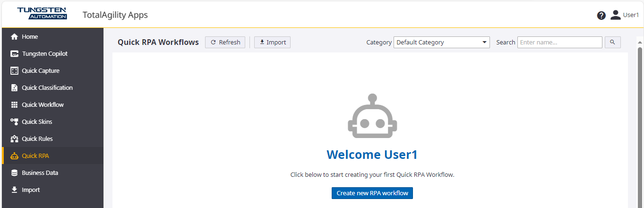Click the Quick Workflow grid icon
Screen dimensions: 644x208
point(14,105)
